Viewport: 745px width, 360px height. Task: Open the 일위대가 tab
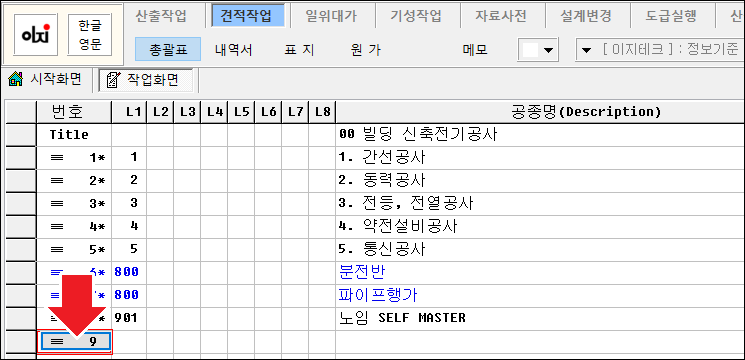tap(332, 16)
